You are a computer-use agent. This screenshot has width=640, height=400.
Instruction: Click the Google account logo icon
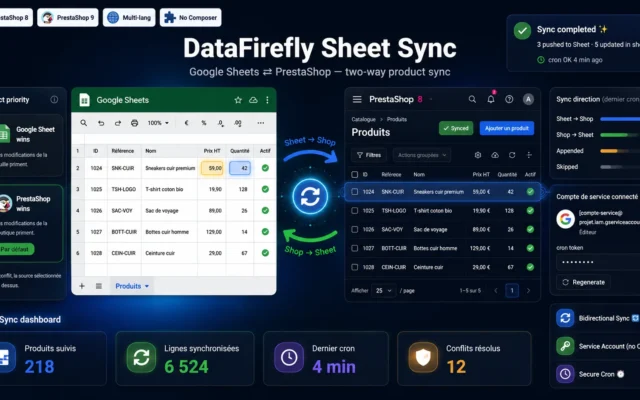(565, 219)
